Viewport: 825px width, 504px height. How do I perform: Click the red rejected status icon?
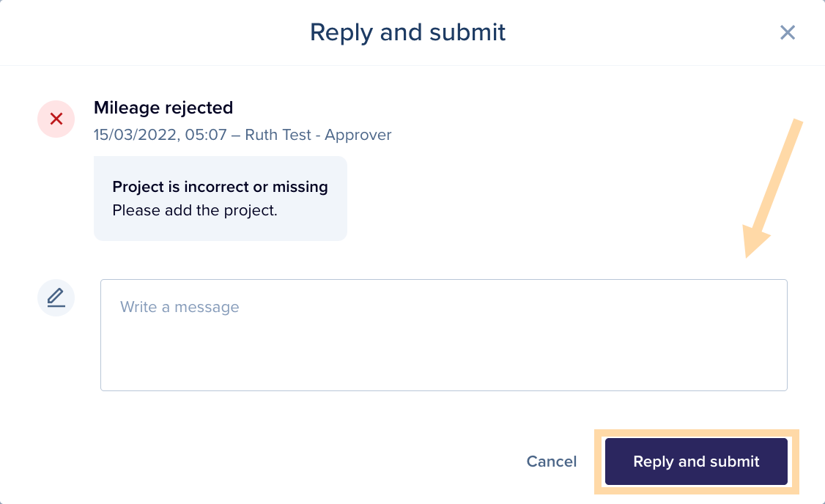click(x=56, y=119)
